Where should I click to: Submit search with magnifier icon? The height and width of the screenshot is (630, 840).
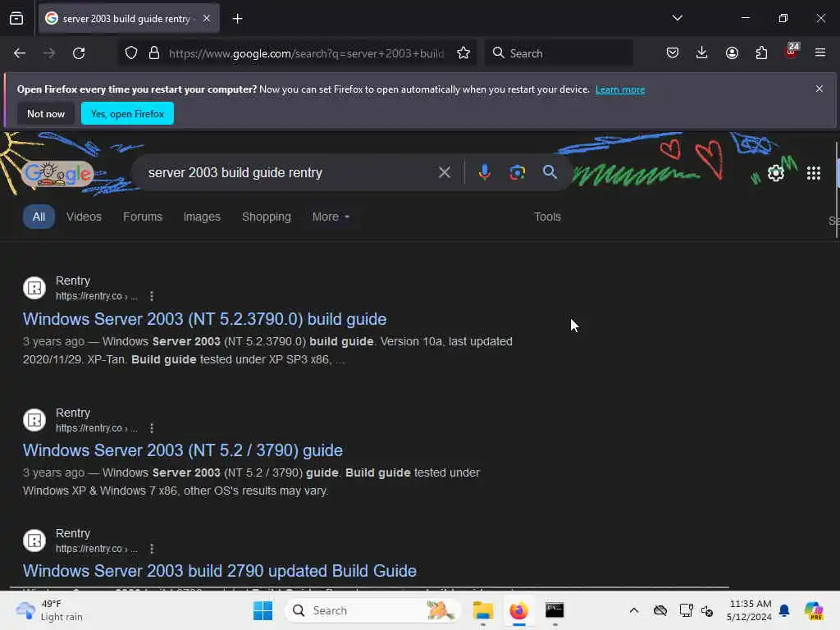click(550, 172)
